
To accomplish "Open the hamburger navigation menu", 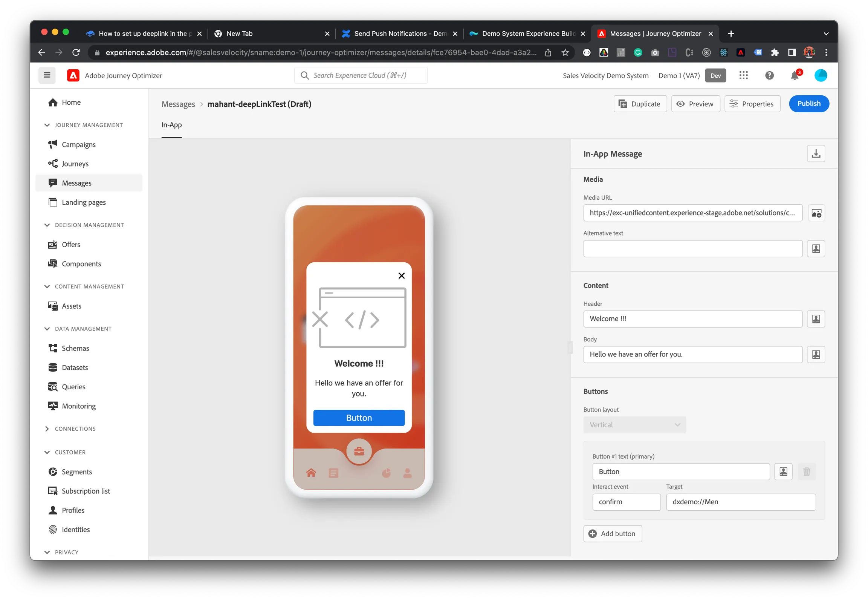I will [47, 75].
